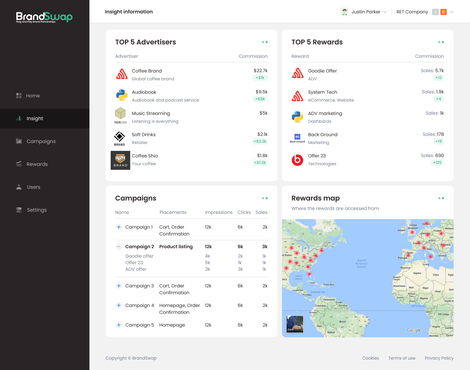Expand Campaign 3 row

118,286
